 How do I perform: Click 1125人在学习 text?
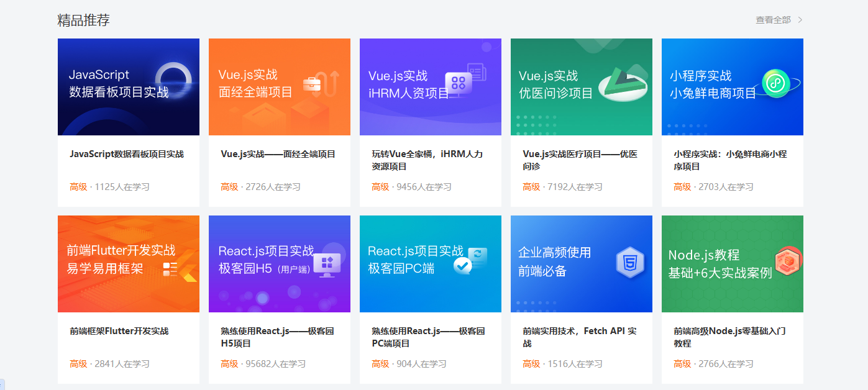point(122,187)
